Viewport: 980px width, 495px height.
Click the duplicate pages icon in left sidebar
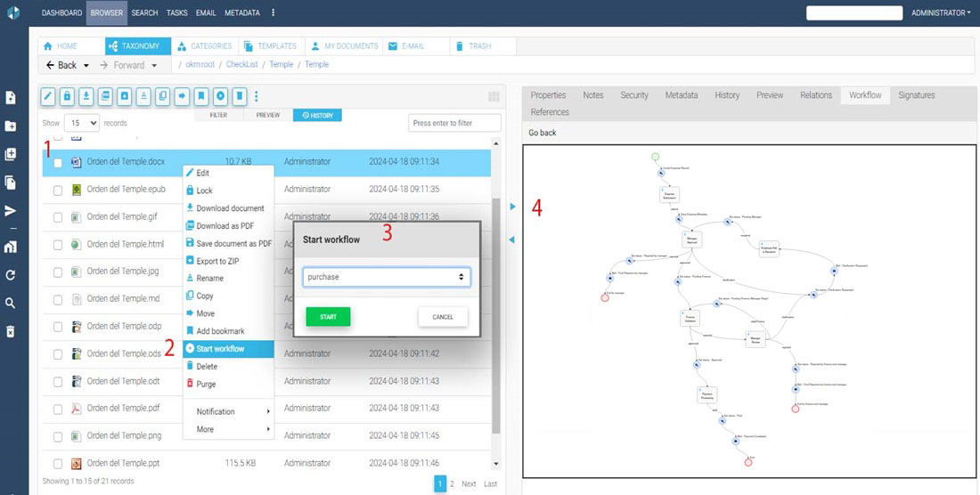(11, 183)
